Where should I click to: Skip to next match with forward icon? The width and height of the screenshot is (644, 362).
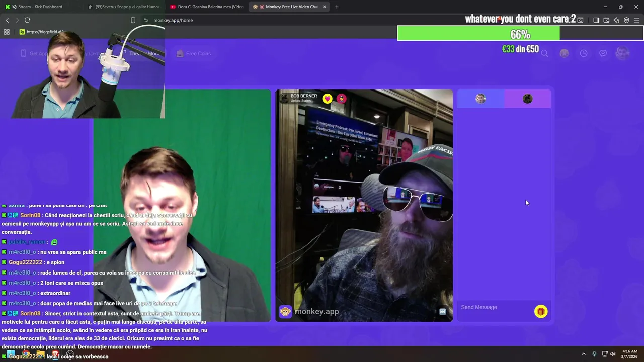click(443, 312)
